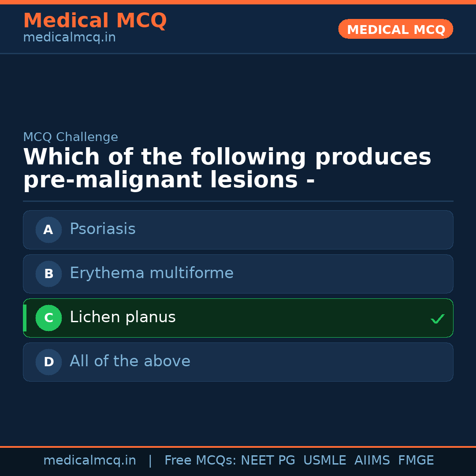Select the circular A badge icon
This screenshot has height=476, width=476.
pos(48,230)
